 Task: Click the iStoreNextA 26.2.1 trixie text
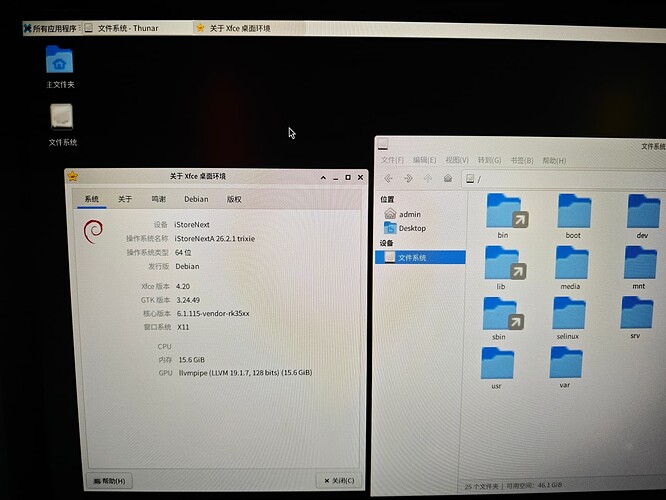click(214, 239)
